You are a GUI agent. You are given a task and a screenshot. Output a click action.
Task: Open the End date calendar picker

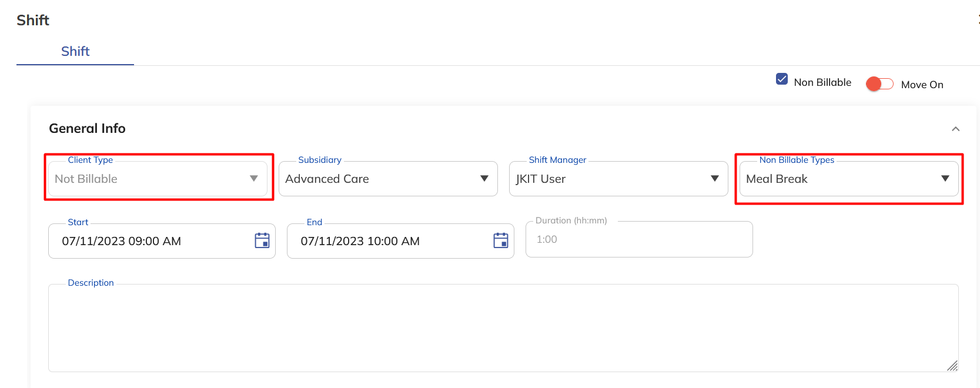pyautogui.click(x=501, y=240)
